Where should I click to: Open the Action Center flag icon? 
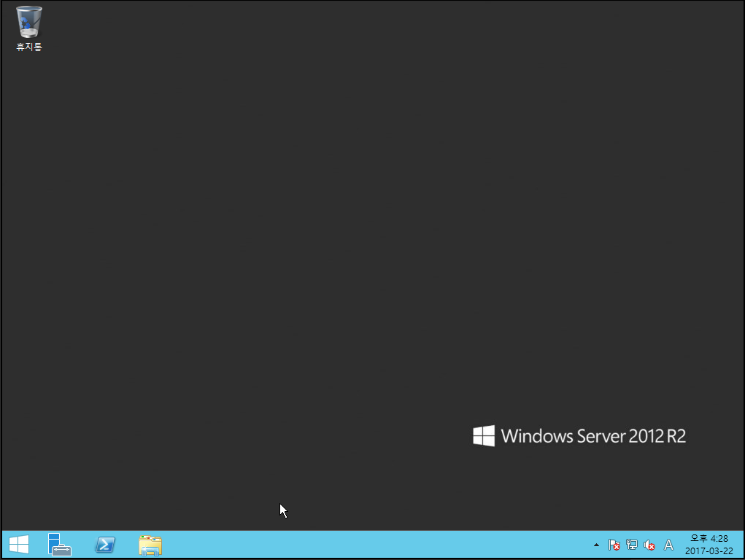coord(614,545)
